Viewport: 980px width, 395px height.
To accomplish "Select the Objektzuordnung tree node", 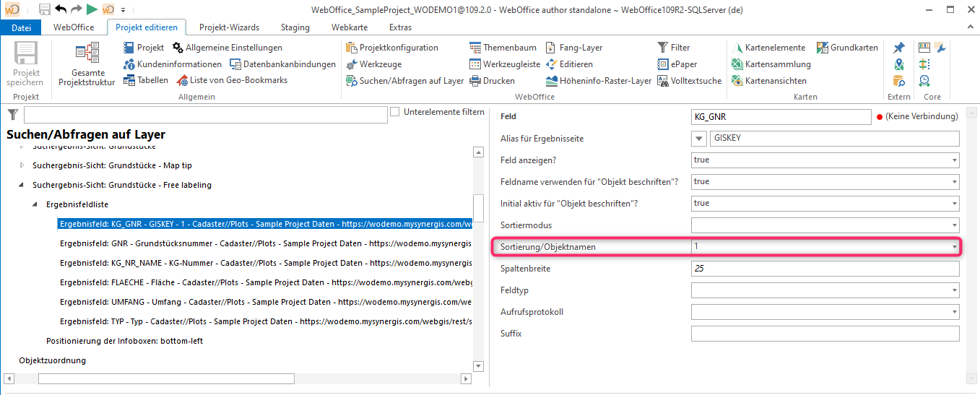I will tap(52, 360).
